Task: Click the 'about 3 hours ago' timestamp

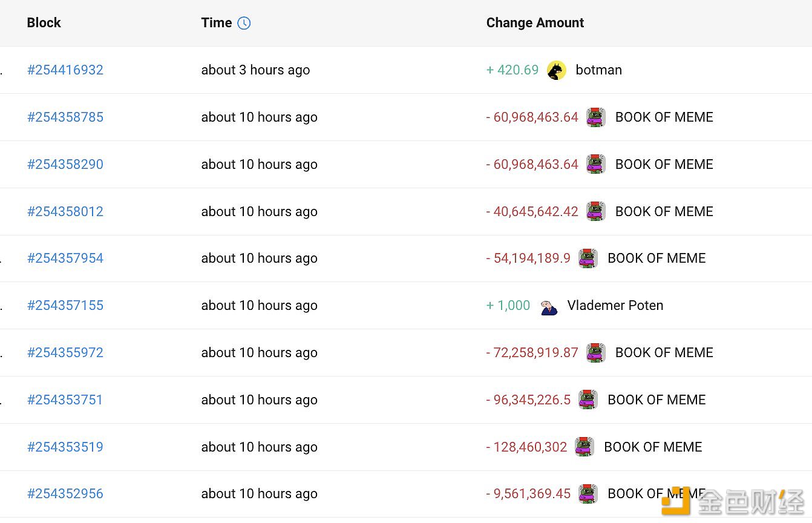Action: [x=256, y=70]
